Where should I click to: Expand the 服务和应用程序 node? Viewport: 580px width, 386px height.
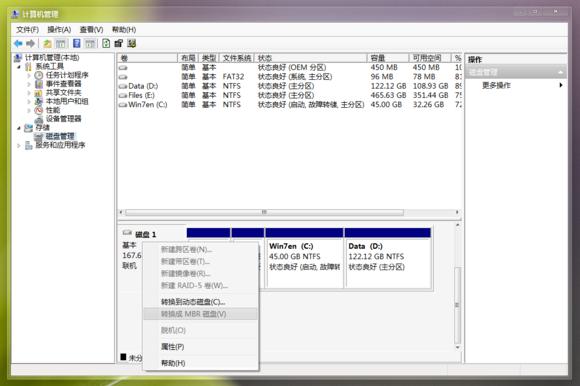[19, 146]
